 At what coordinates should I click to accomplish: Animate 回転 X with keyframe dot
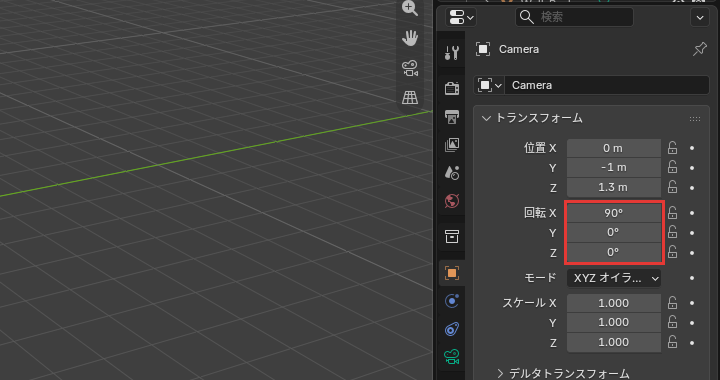(x=692, y=213)
